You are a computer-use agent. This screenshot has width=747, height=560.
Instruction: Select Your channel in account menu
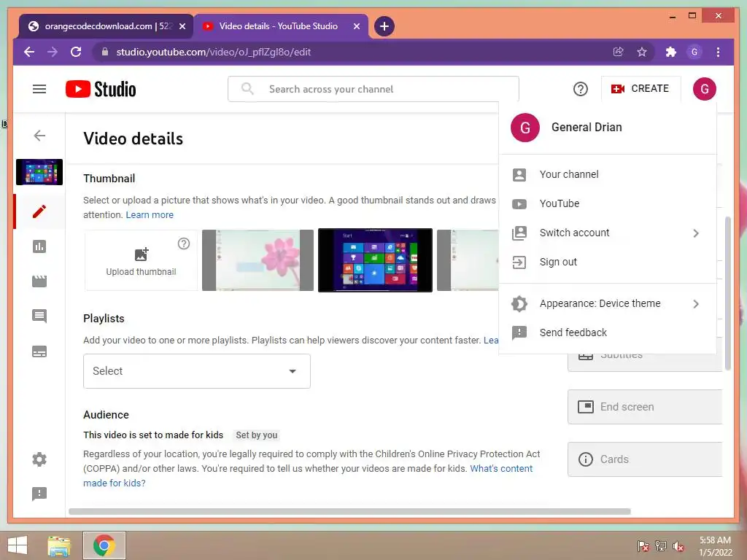coord(608,174)
